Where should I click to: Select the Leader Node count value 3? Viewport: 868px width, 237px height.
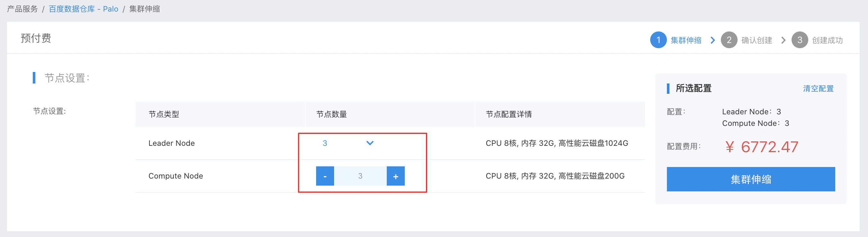click(325, 143)
